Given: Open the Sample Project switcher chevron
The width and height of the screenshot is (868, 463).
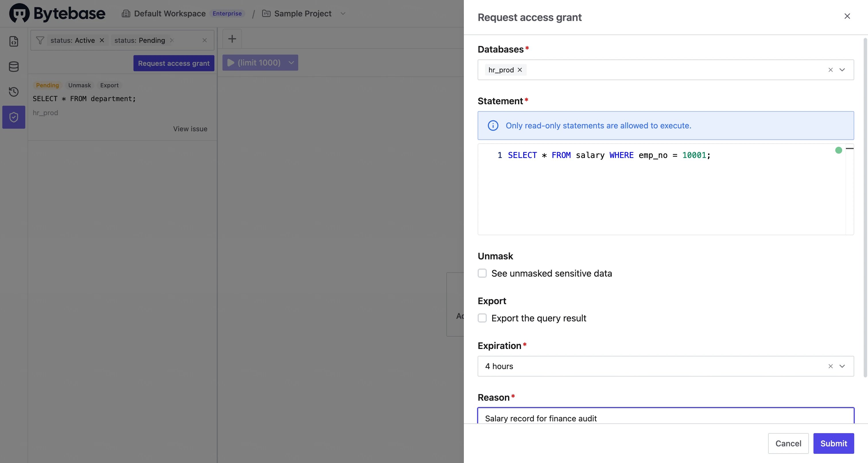Looking at the screenshot, I should pyautogui.click(x=343, y=13).
